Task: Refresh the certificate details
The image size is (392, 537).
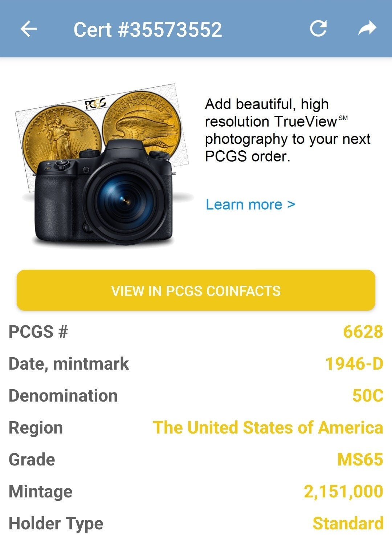Action: pos(318,29)
